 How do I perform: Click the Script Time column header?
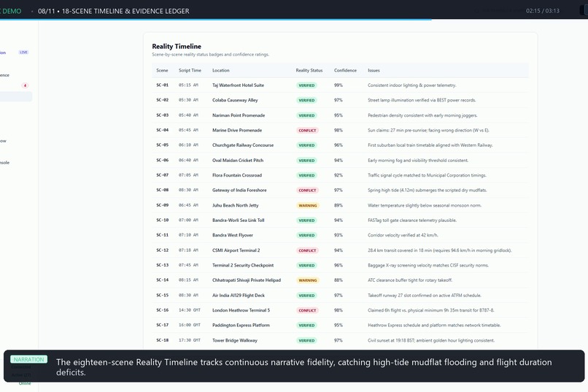click(190, 70)
